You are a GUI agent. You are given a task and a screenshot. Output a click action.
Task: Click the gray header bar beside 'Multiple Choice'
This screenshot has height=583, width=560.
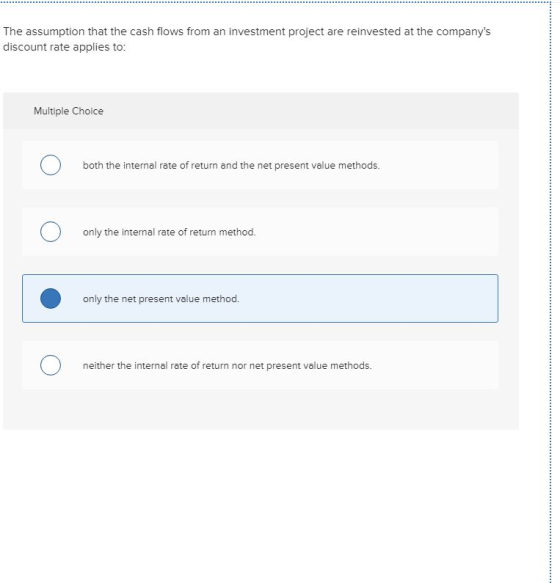coord(297,111)
